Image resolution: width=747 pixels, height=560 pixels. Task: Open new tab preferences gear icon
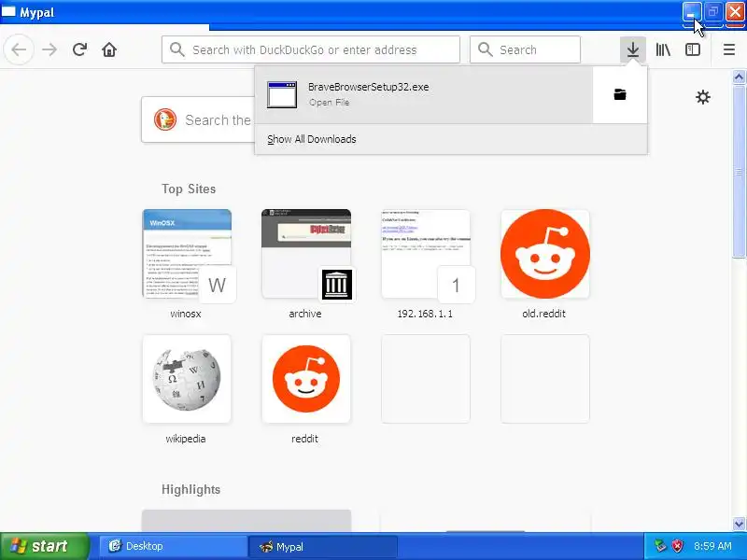(703, 97)
